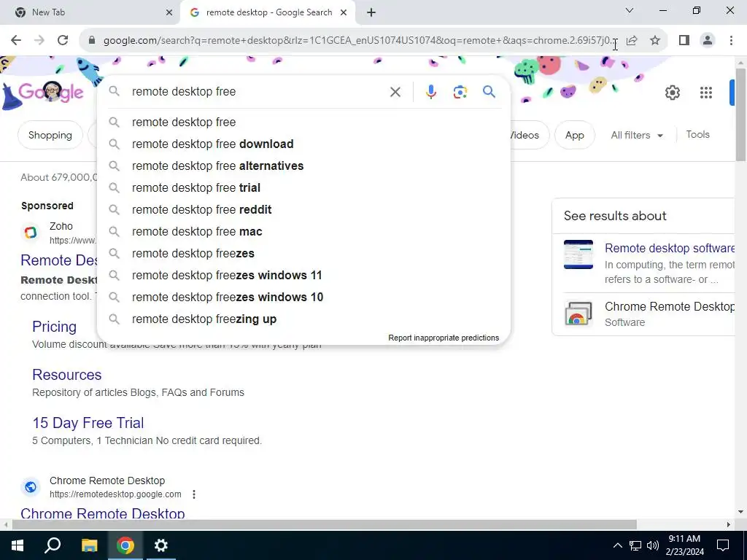747x560 pixels.
Task: Choose suggestion 'remote desktop freezes windows 10'
Action: (x=304, y=297)
